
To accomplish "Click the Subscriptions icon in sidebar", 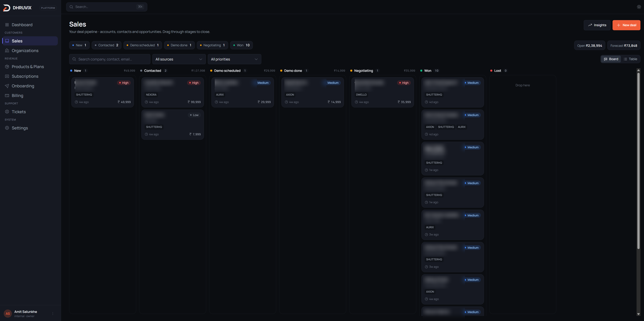I will [7, 76].
